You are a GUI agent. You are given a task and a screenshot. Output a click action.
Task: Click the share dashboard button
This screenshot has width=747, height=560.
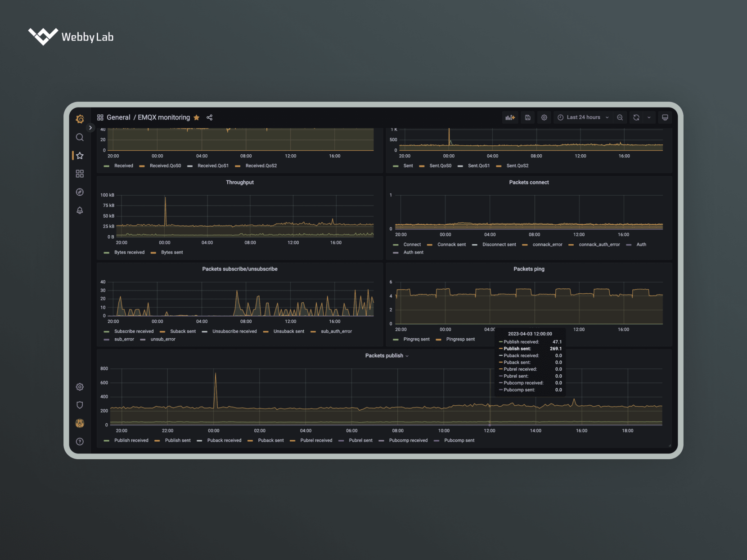coord(209,117)
